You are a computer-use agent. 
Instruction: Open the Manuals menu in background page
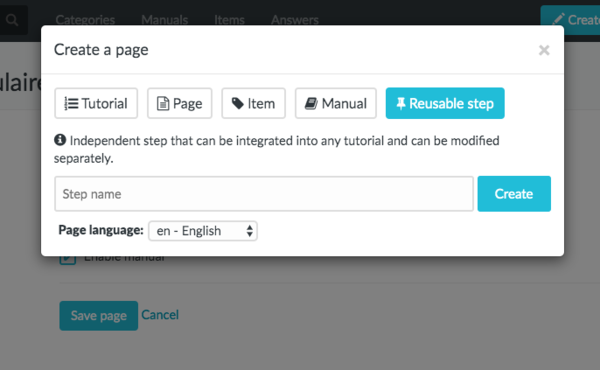point(165,19)
